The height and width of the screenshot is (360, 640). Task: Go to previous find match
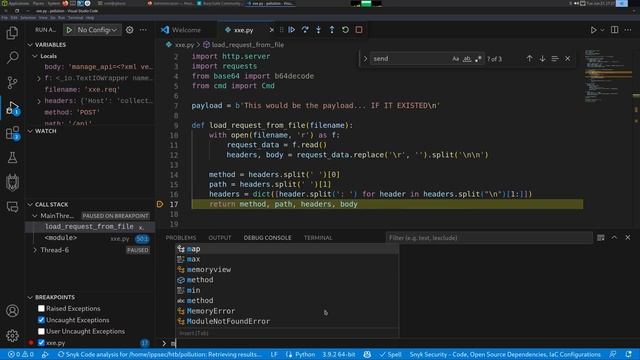point(529,59)
